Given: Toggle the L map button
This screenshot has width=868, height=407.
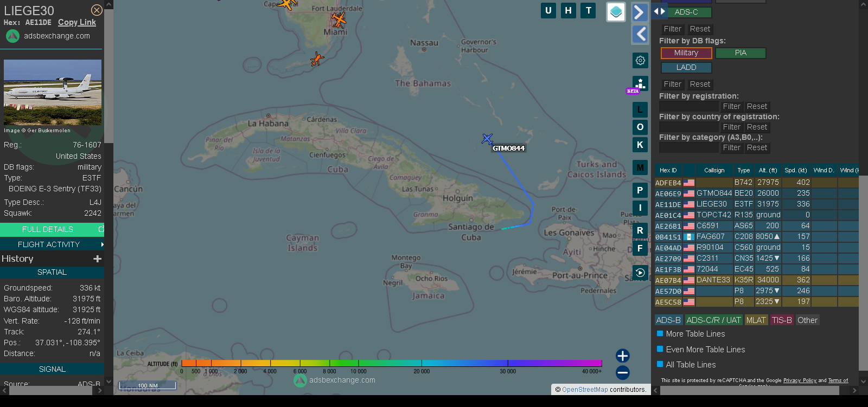Looking at the screenshot, I should point(640,109).
